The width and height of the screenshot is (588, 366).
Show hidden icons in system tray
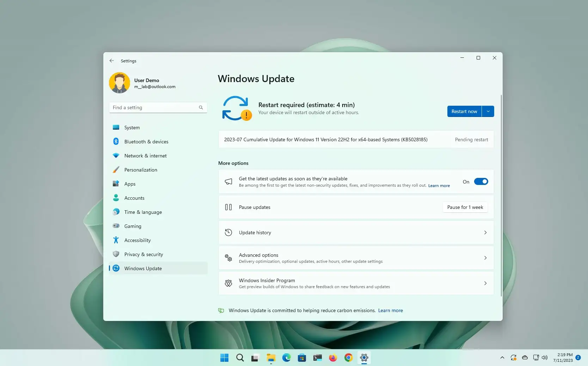502,358
